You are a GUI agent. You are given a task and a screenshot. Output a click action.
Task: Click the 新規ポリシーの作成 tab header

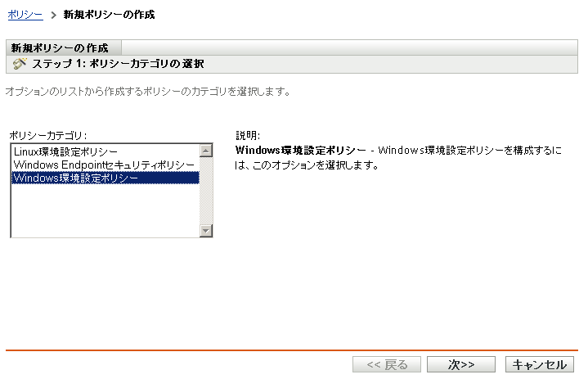click(x=64, y=47)
